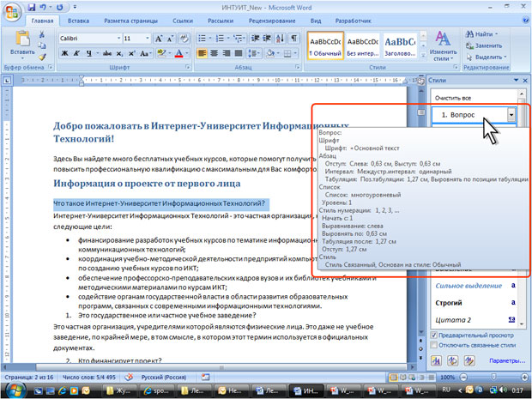Open the Рецензирование ribbon tab
532x399 pixels.
click(271, 19)
